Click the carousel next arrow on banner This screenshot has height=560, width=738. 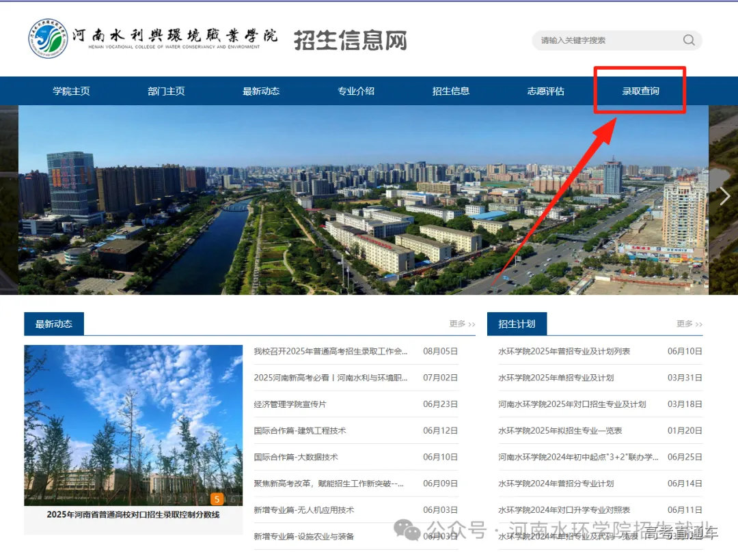[726, 196]
